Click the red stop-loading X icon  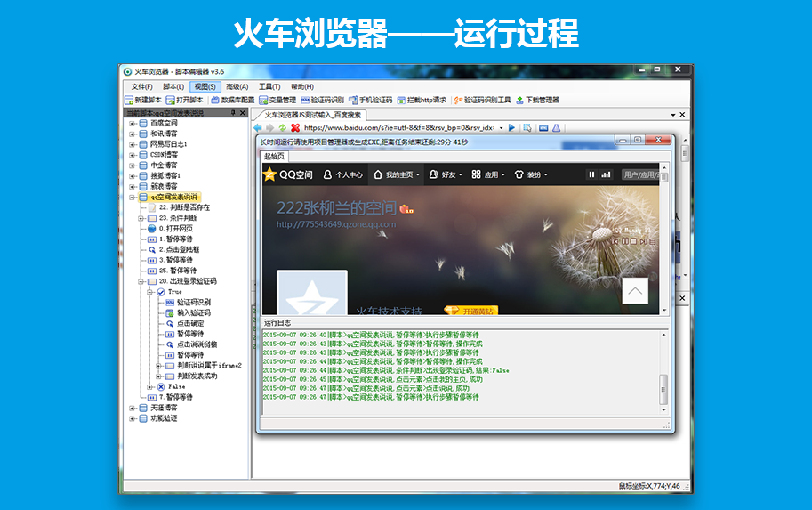[x=294, y=128]
